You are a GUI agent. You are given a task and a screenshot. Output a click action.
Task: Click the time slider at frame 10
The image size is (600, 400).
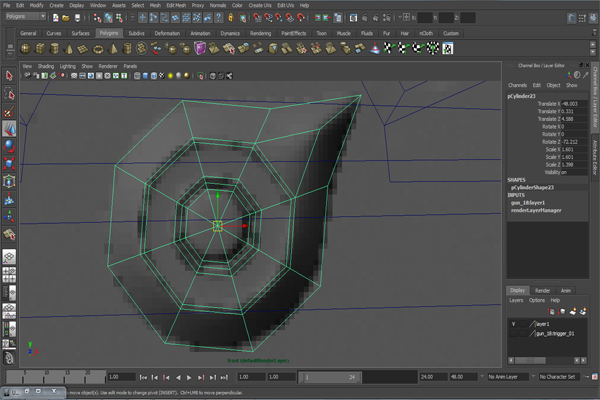pyautogui.click(x=46, y=377)
